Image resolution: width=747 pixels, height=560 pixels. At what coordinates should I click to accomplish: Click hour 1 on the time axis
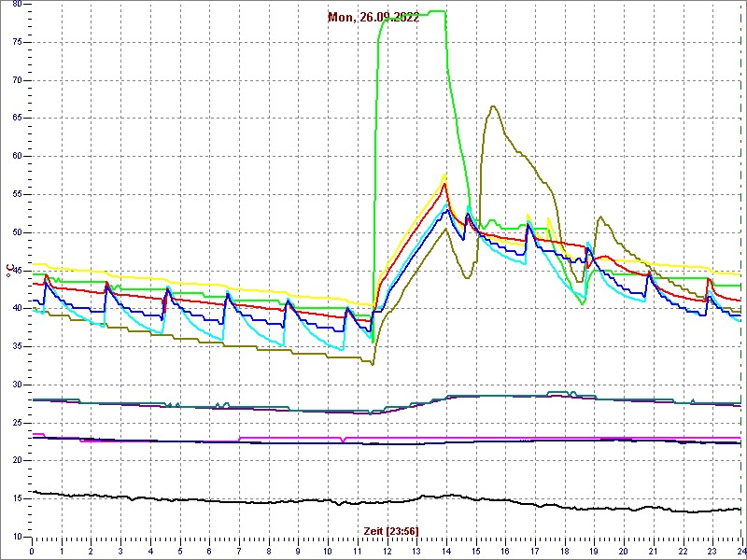[x=62, y=551]
